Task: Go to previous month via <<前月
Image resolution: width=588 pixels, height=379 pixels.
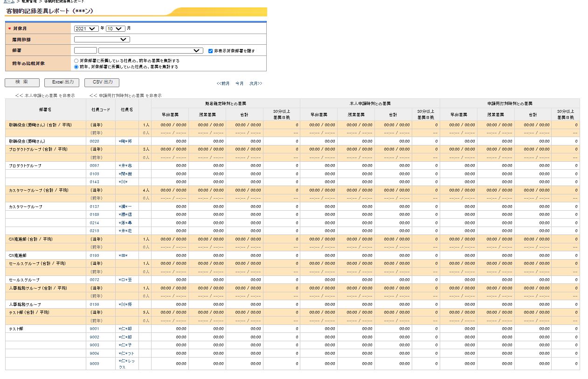Action: [x=223, y=83]
